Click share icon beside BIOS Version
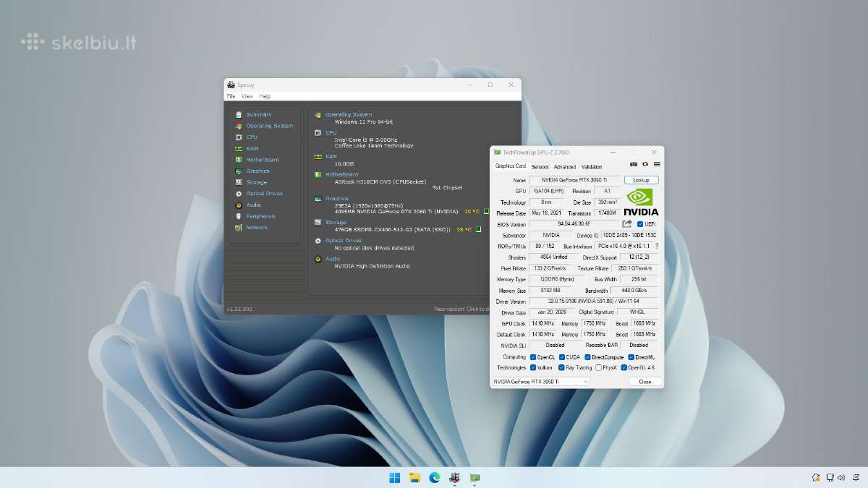The image size is (868, 488). pyautogui.click(x=627, y=224)
